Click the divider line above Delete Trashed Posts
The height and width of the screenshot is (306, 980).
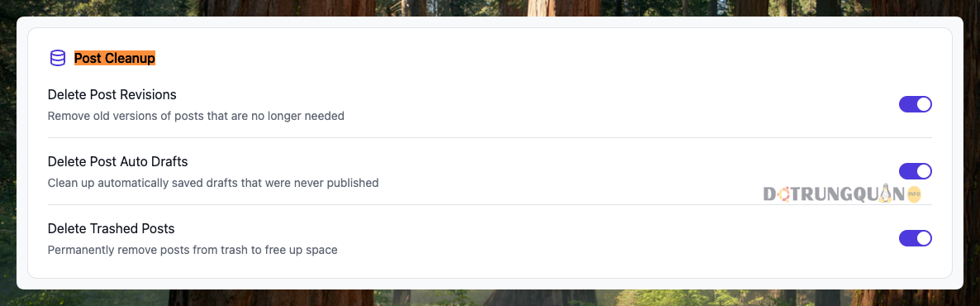(x=489, y=204)
